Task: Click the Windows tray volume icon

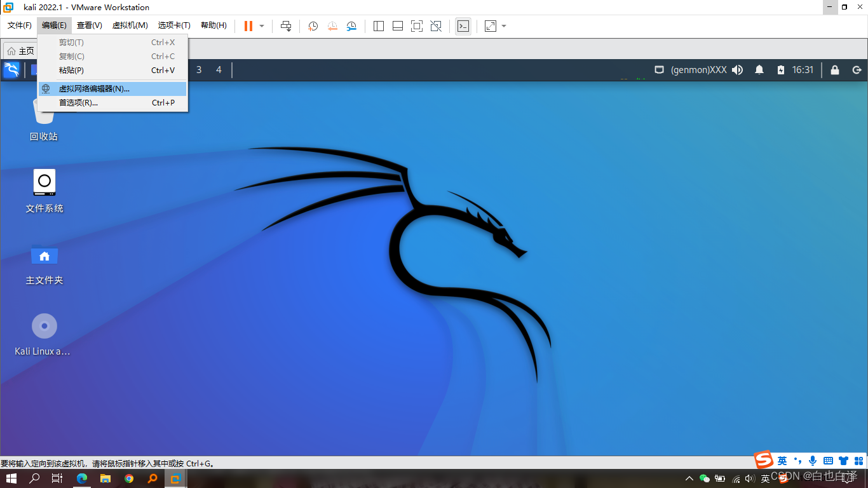Action: [750, 478]
